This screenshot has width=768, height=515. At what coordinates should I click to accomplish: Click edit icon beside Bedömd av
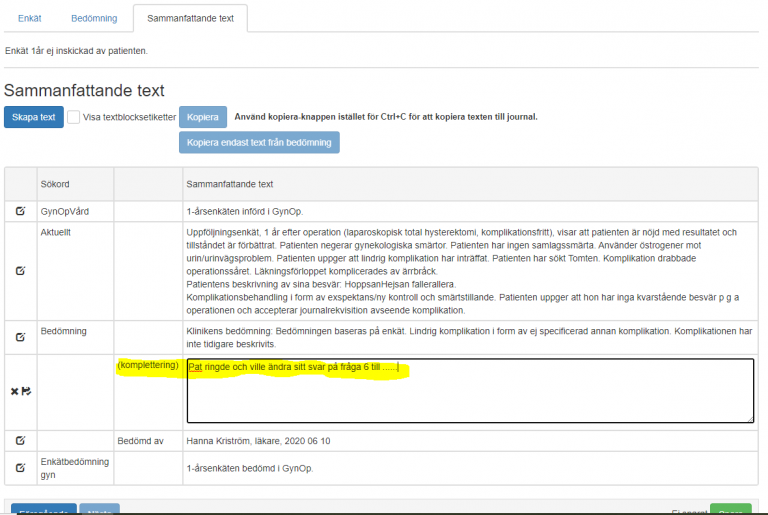20,440
